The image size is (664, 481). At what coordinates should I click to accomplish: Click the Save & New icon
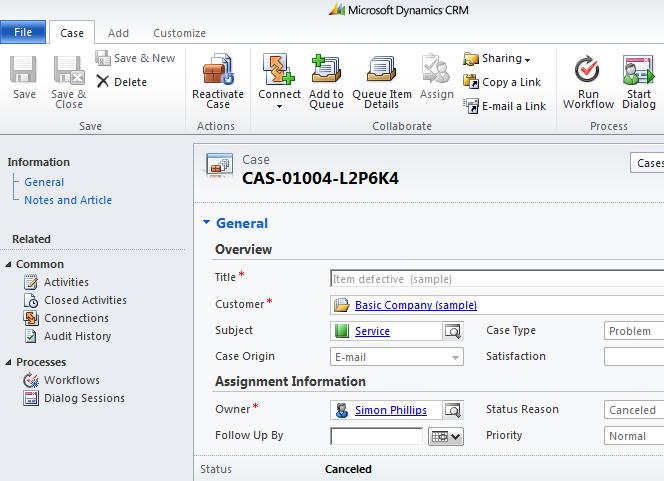102,58
